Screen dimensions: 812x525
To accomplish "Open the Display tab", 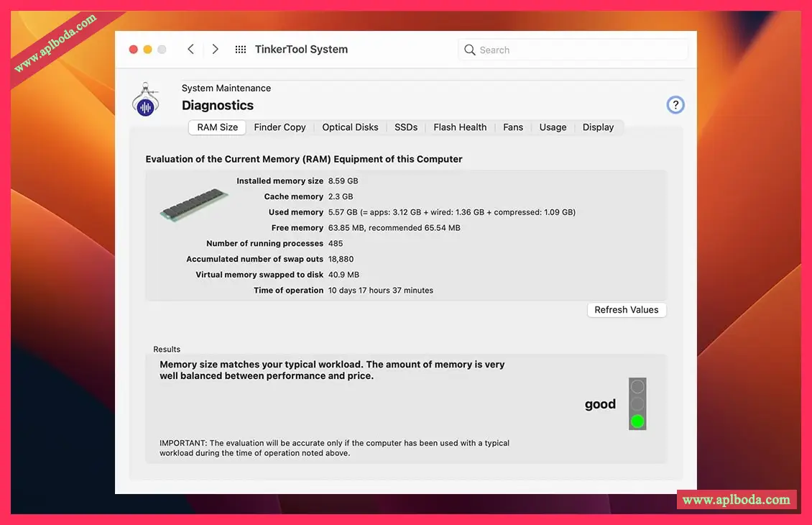I will tap(598, 127).
